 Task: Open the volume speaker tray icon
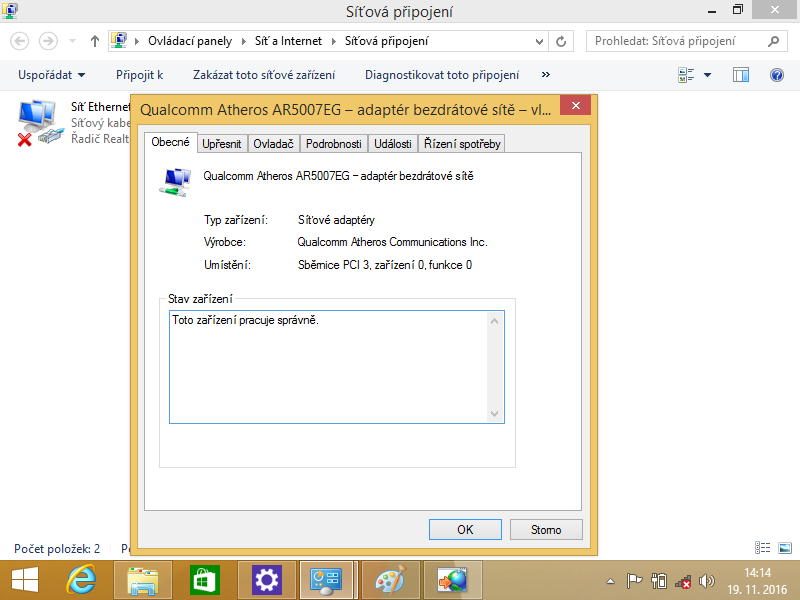pyautogui.click(x=707, y=581)
